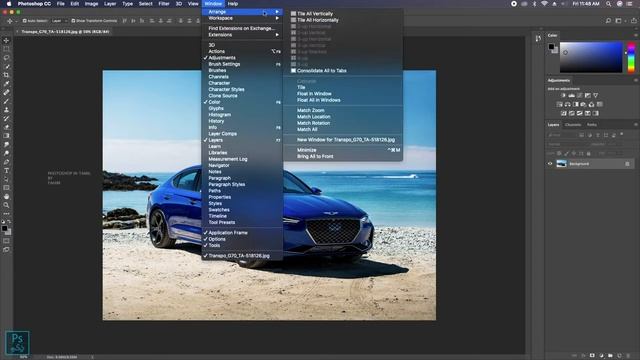
Task: Select the Hand tool
Action: (x=6, y=196)
